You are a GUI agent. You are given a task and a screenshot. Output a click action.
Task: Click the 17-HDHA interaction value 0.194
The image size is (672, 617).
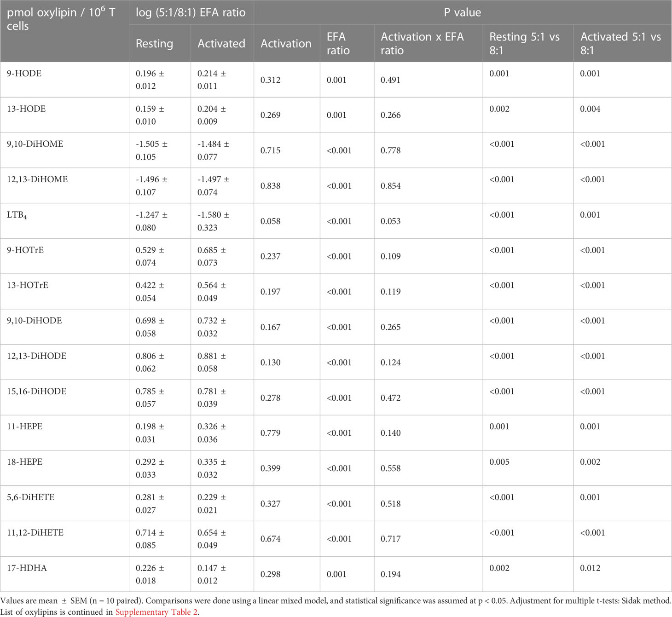point(391,574)
